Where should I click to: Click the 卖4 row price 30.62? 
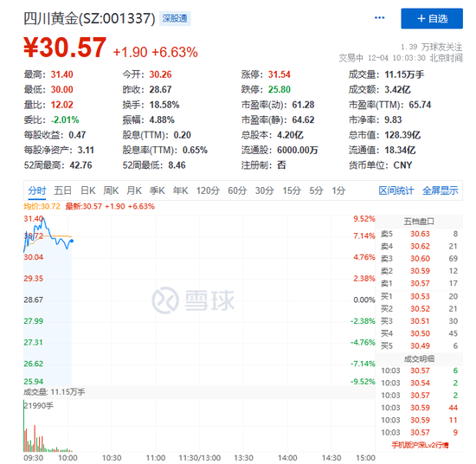[x=420, y=246]
